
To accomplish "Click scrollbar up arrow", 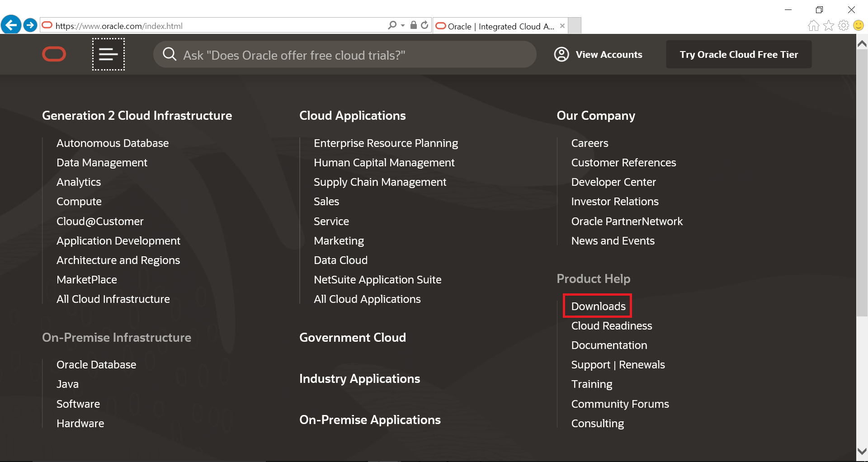I will pyautogui.click(x=862, y=44).
